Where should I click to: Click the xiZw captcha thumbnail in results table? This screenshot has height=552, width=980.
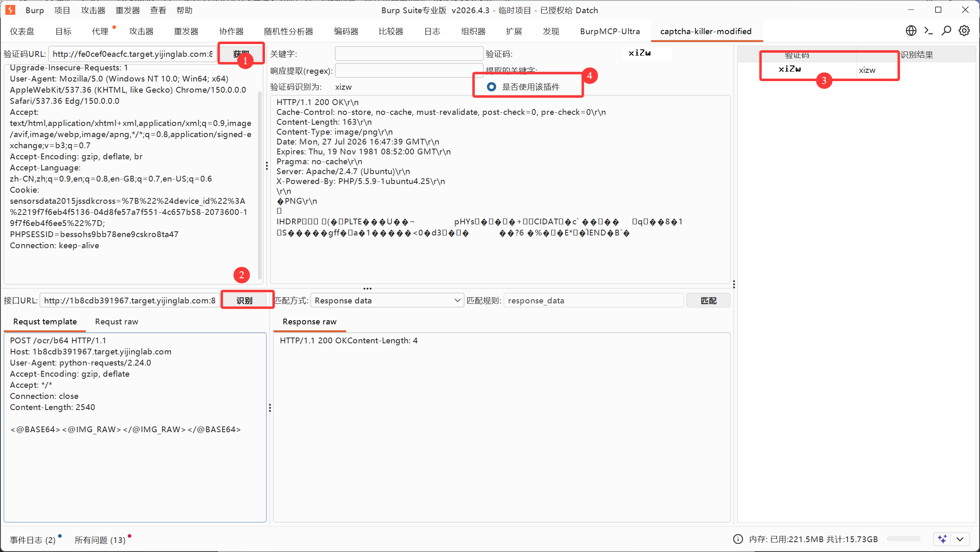coord(790,69)
